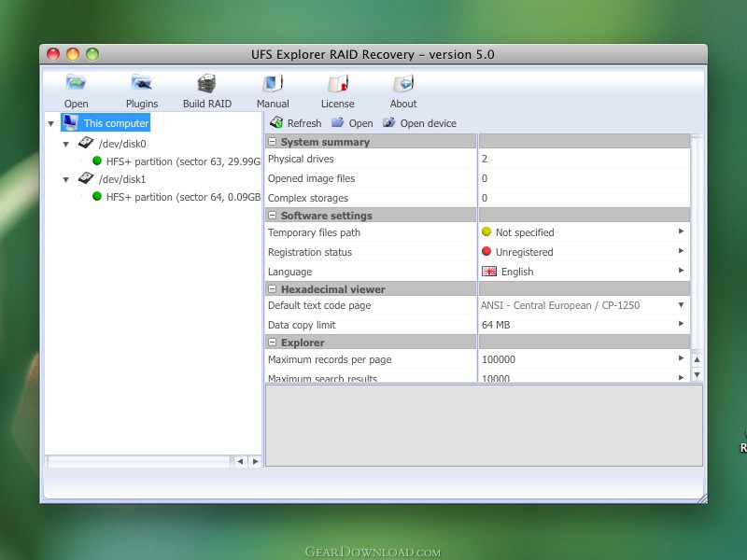The image size is (747, 560).
Task: Click the Complex storages row
Action: tap(477, 198)
